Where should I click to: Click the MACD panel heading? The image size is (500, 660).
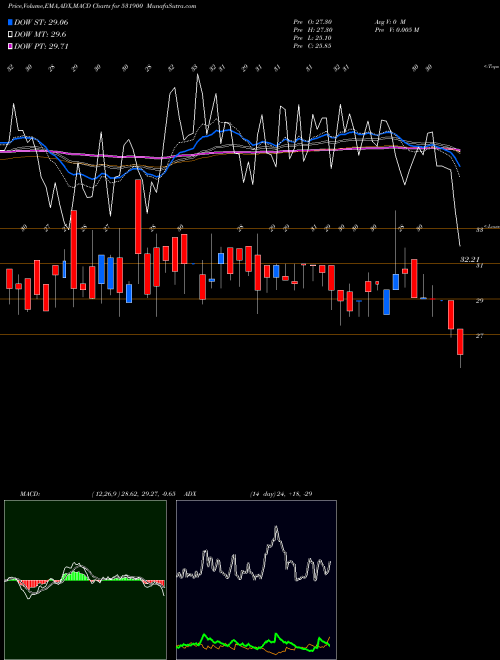click(29, 494)
